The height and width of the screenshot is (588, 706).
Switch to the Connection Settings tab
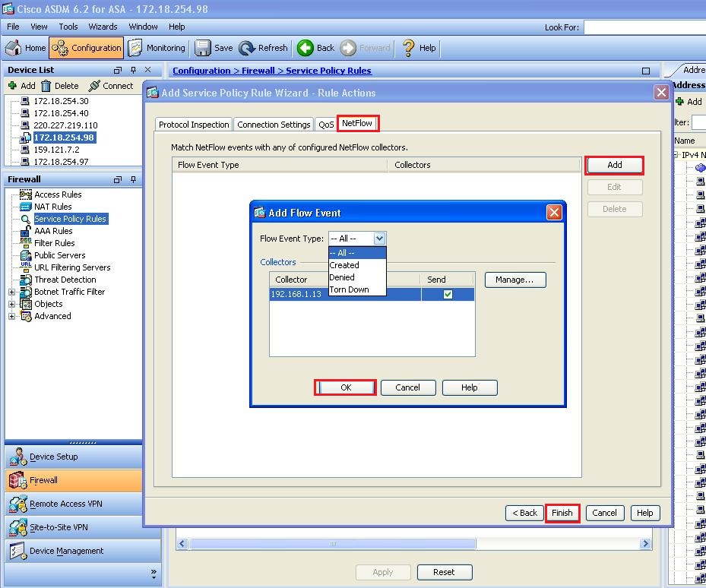(x=274, y=124)
